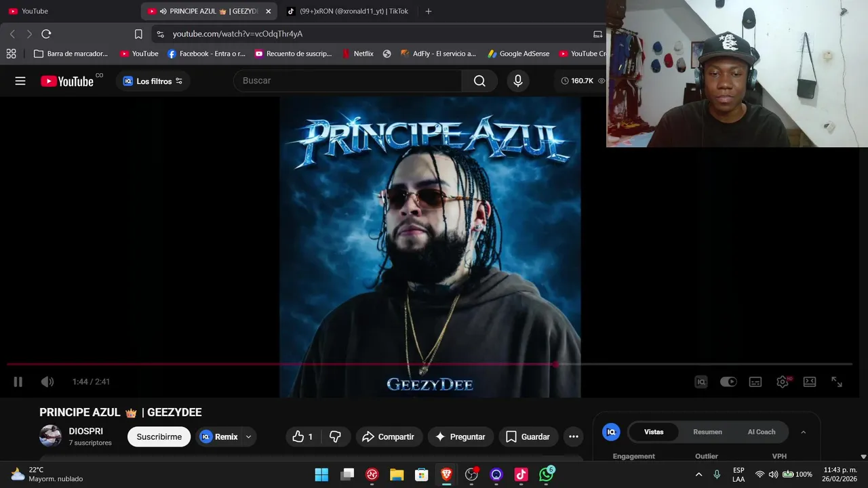Go to YouTube home via logo

pos(67,81)
